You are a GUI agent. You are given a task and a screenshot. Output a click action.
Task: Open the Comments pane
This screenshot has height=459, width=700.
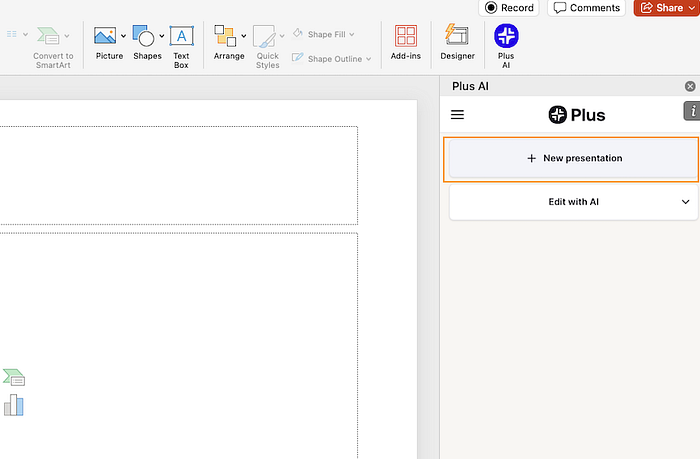tap(587, 8)
